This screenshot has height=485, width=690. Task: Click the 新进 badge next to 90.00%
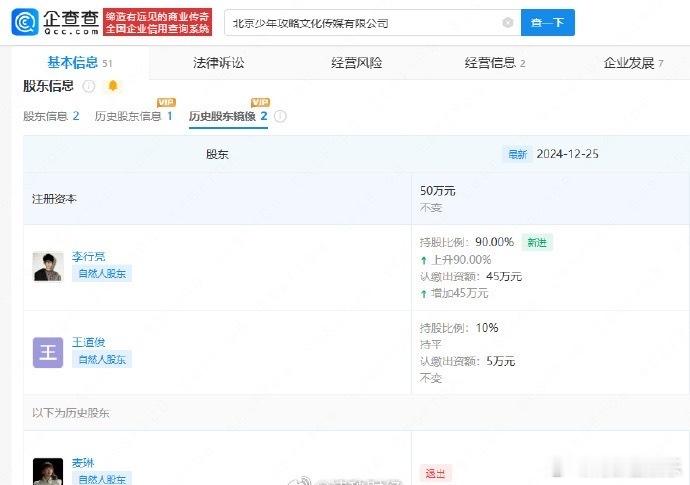537,242
